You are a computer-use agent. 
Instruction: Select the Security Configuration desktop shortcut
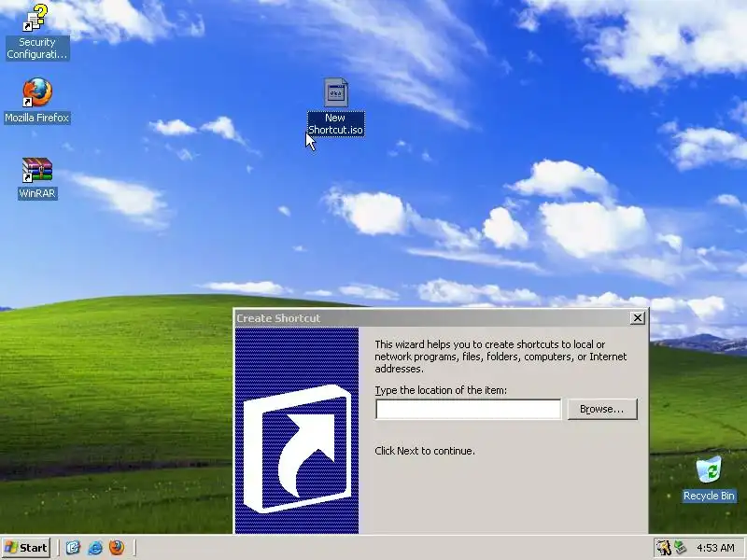click(36, 32)
